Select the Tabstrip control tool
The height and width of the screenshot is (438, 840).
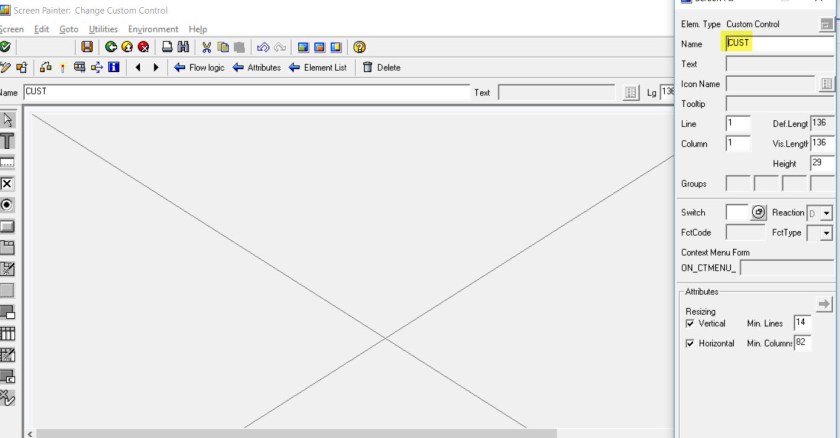coord(8,248)
